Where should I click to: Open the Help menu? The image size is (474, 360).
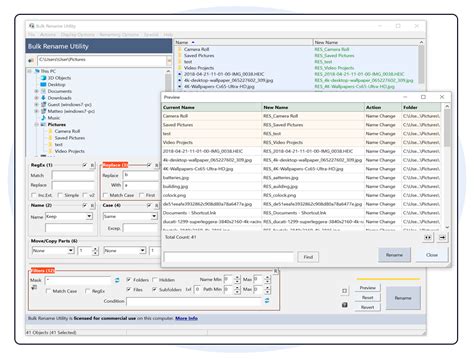pyautogui.click(x=168, y=35)
